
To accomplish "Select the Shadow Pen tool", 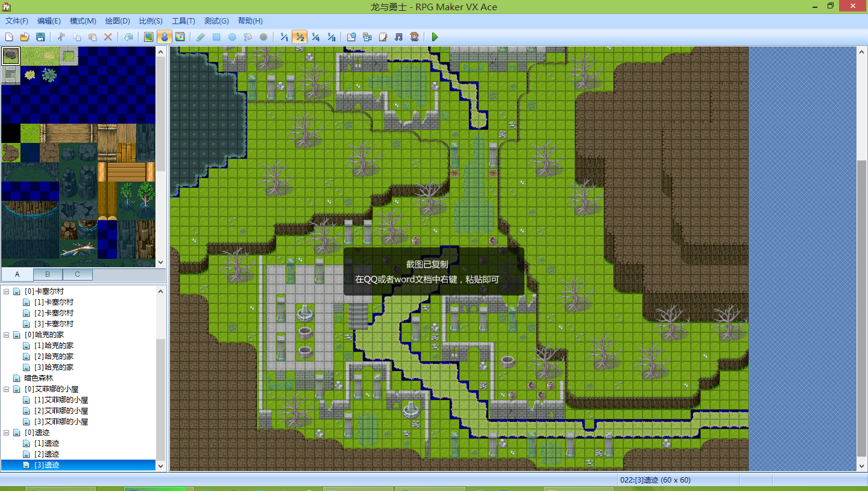I will pyautogui.click(x=263, y=37).
